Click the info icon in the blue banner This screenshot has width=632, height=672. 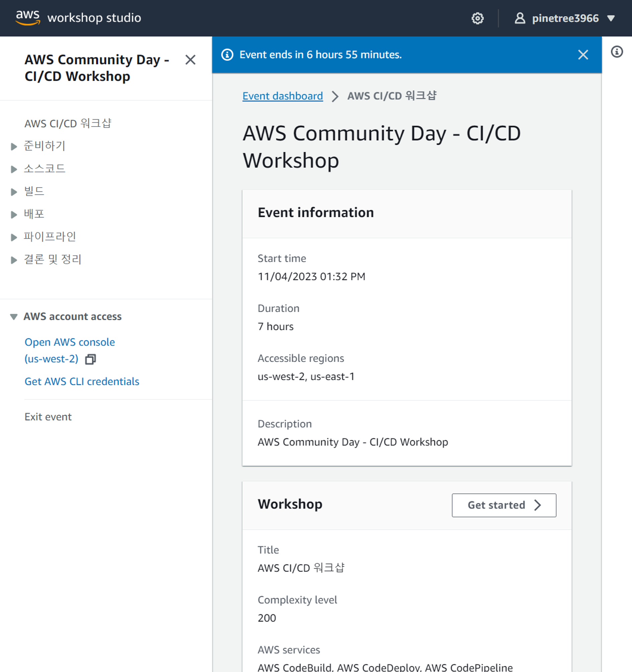[227, 55]
